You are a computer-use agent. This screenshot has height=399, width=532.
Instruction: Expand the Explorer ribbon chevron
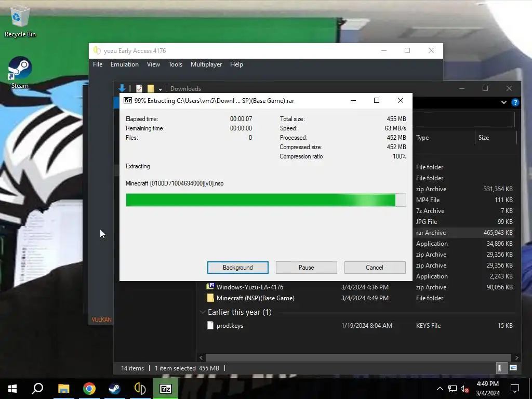coord(504,102)
